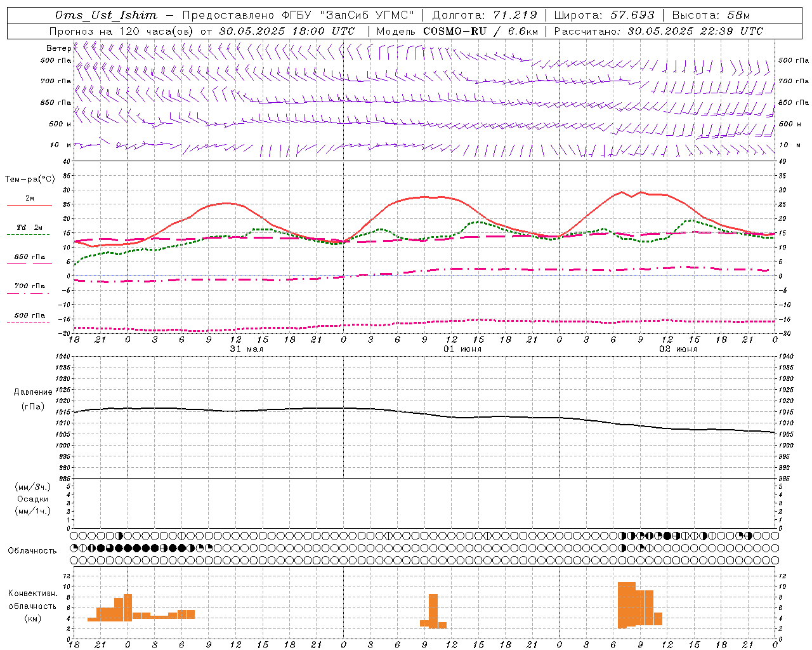Click the 'Облачность' cloudiness label
This screenshot has width=812, height=650.
32,551
